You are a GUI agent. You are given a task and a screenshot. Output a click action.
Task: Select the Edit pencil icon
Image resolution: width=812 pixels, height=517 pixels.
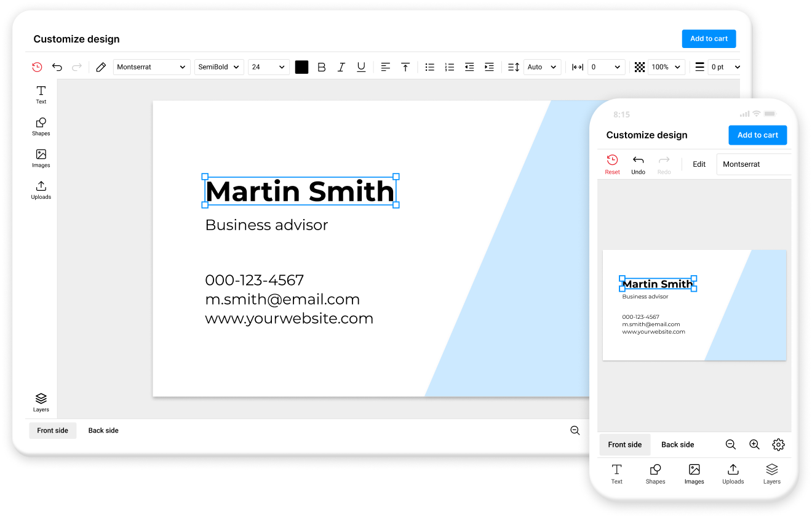coord(101,66)
